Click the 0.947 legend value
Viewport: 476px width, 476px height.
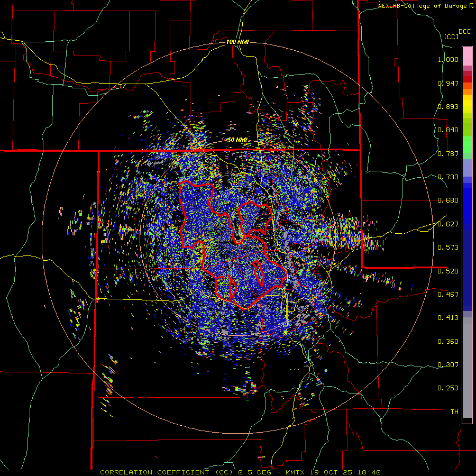pos(448,83)
